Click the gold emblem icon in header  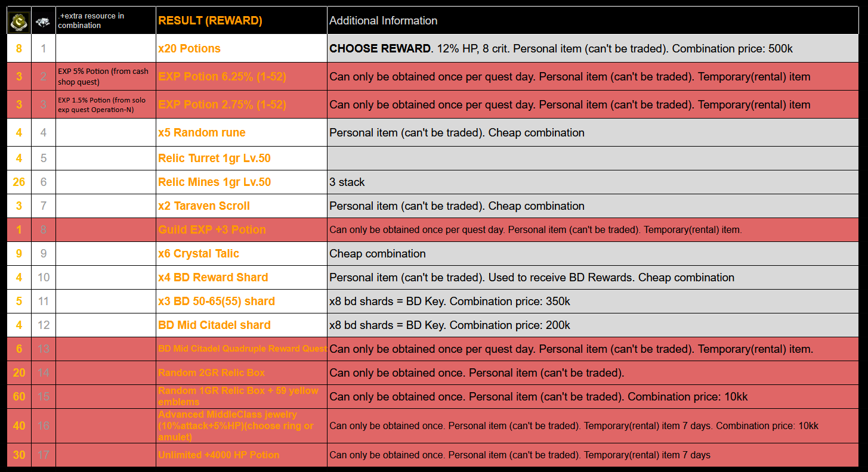pos(19,21)
